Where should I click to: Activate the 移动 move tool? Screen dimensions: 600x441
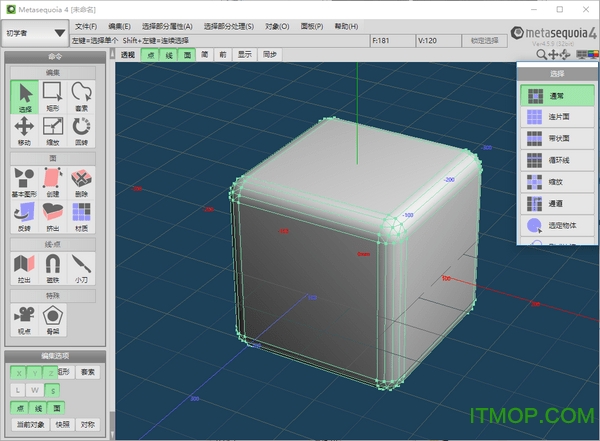[24, 131]
